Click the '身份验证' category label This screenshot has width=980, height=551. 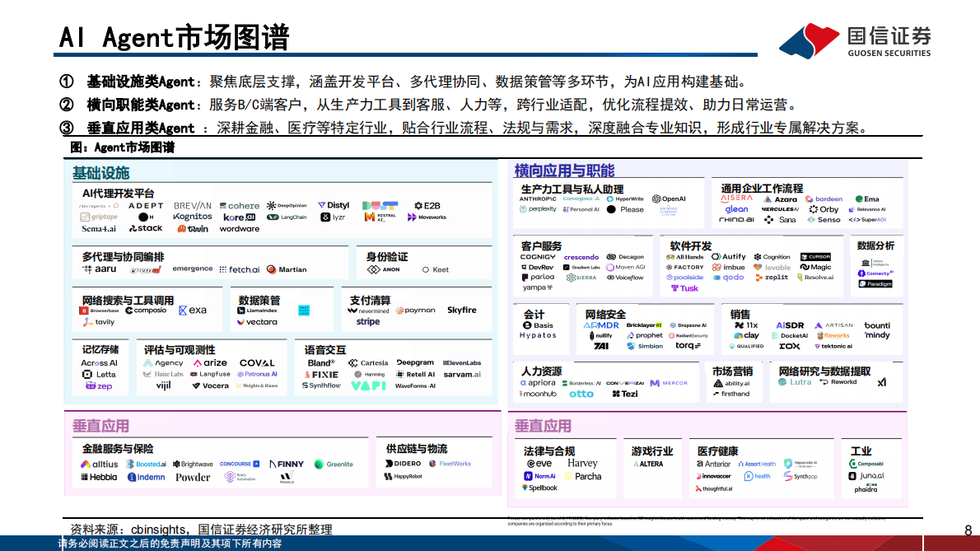point(387,257)
